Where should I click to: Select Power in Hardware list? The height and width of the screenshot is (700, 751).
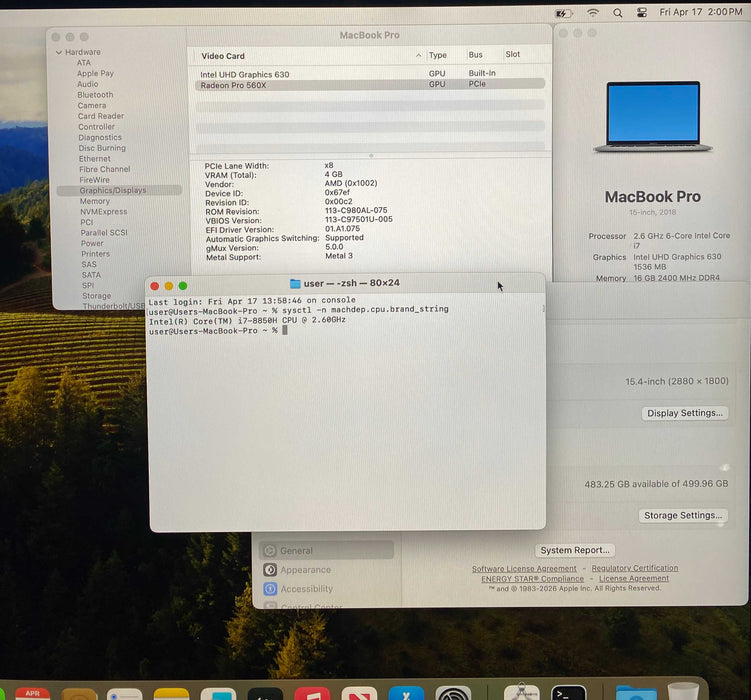92,243
